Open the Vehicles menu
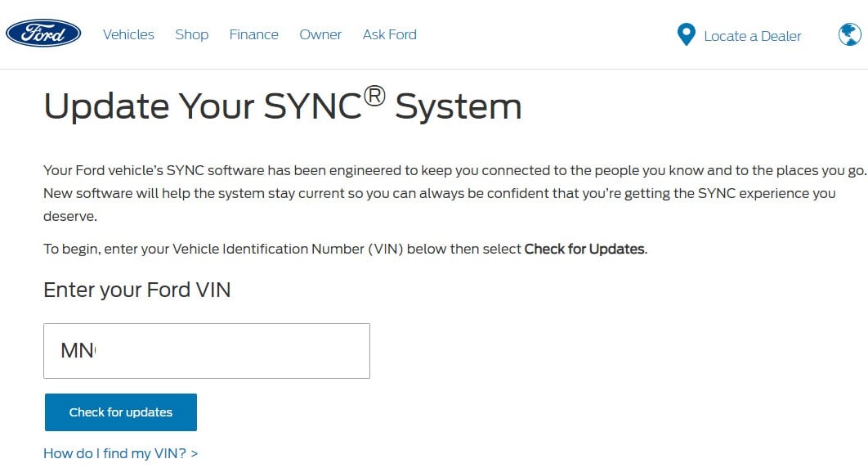 [x=128, y=34]
